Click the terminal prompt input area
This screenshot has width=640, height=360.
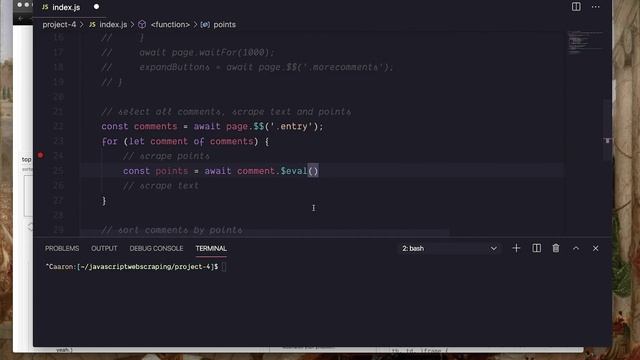pos(224,267)
